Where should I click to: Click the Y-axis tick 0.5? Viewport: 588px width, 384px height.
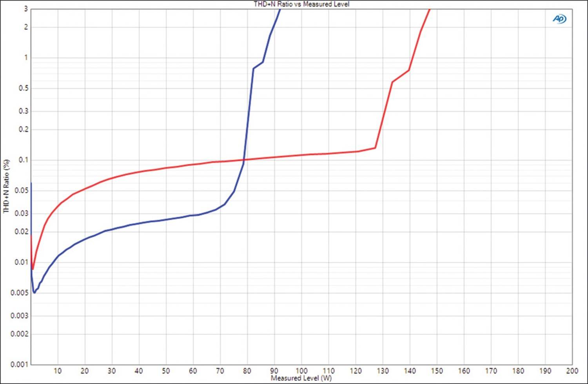[24, 88]
